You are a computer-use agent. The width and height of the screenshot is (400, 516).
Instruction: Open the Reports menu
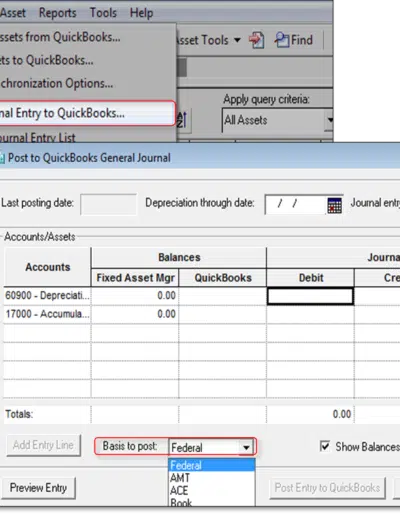point(58,13)
